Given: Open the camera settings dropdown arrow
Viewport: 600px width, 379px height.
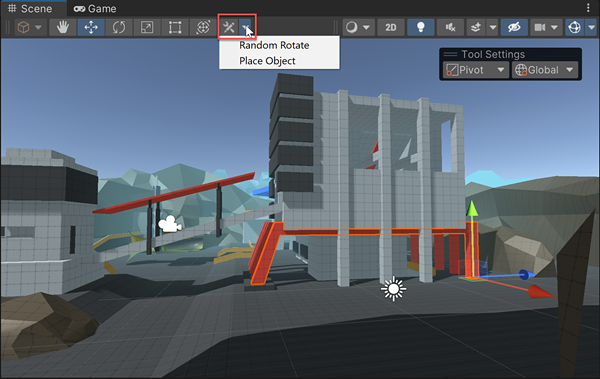Looking at the screenshot, I should coord(554,27).
